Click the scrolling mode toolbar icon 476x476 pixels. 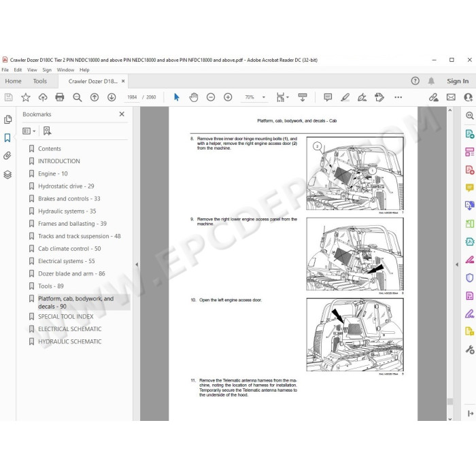pos(303,97)
